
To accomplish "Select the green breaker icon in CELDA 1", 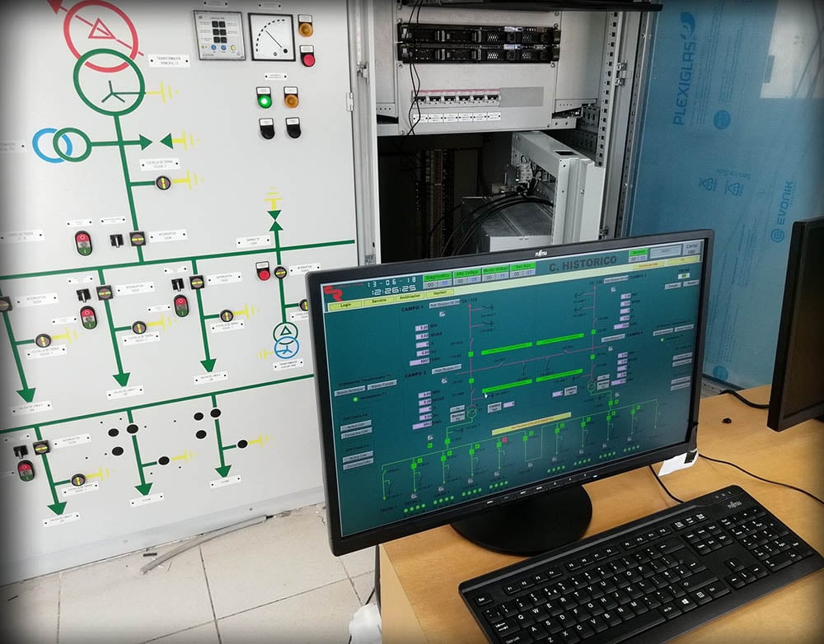I will (412, 464).
